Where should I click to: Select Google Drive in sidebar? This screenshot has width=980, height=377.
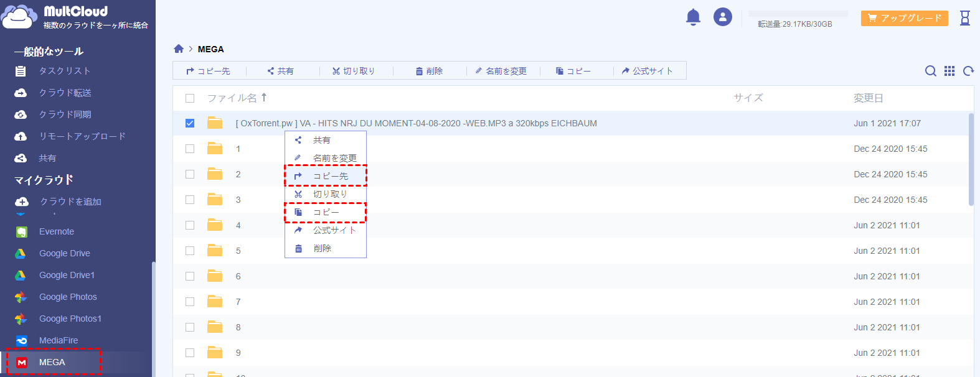point(65,253)
